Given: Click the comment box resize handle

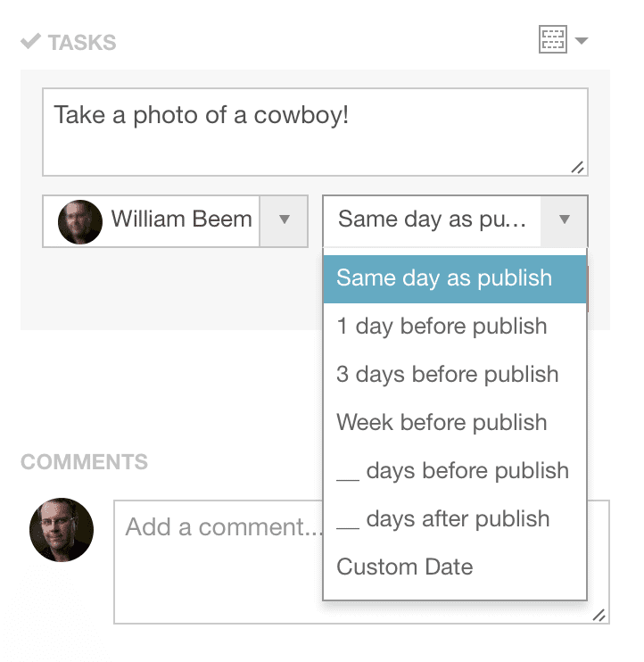Looking at the screenshot, I should [x=599, y=615].
